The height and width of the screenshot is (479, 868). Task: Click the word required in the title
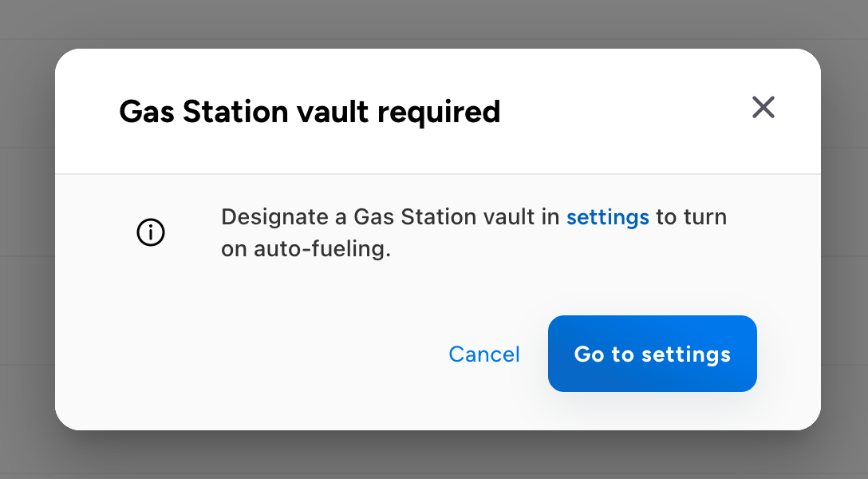[x=439, y=113]
